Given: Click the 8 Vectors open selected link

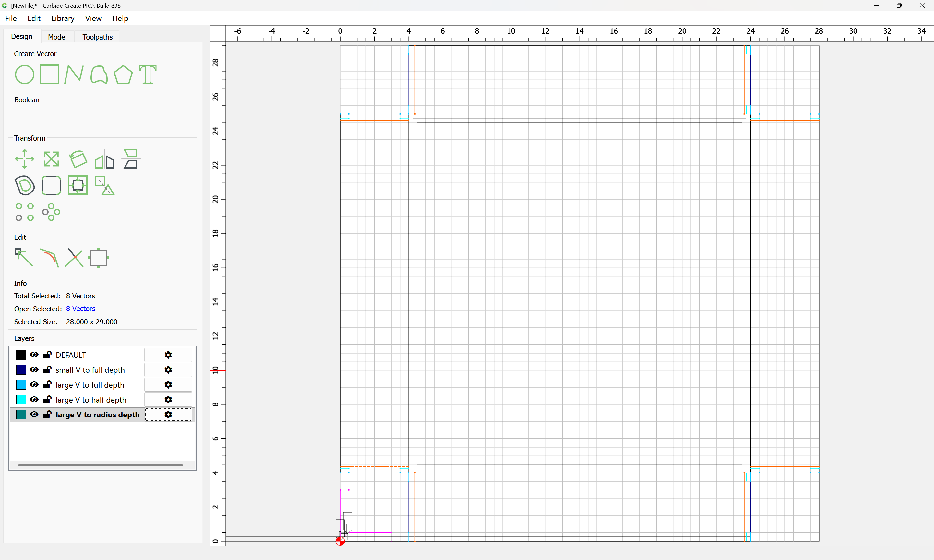Looking at the screenshot, I should pyautogui.click(x=80, y=309).
